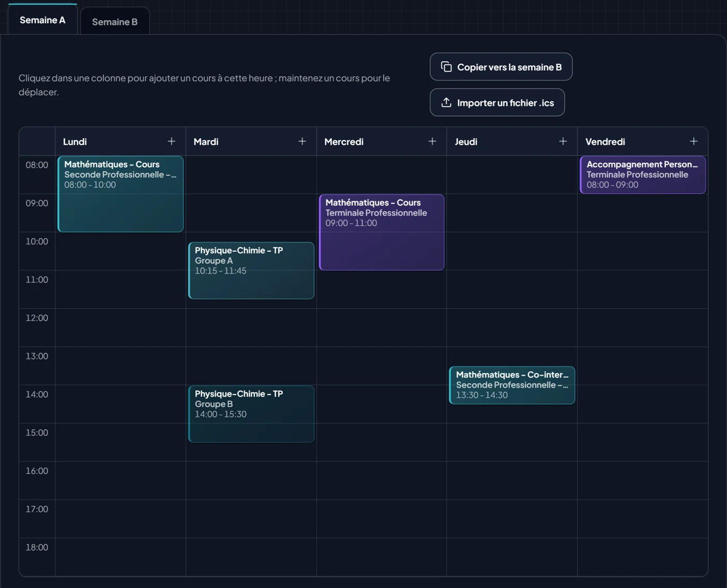727x588 pixels.
Task: Select Physique-Chimie TP Groupe A event
Action: pyautogui.click(x=251, y=270)
